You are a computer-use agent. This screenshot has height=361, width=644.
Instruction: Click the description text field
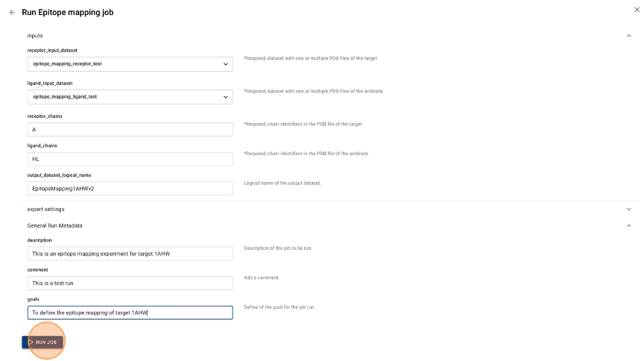point(130,254)
